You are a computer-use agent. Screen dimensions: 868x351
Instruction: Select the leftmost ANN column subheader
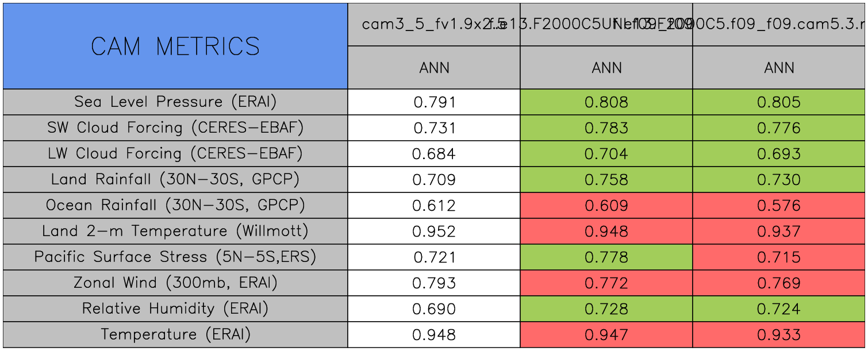pos(434,68)
